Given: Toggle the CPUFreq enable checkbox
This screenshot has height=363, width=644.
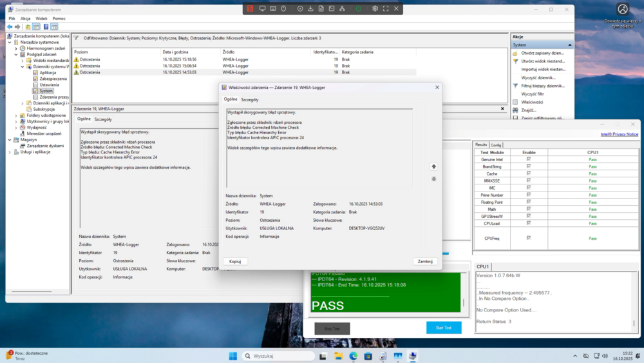Looking at the screenshot, I should coord(529,238).
